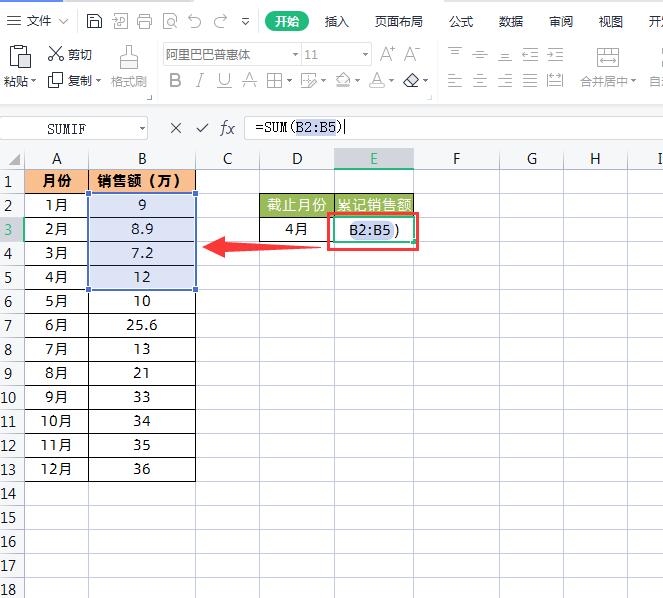Redo the last action
The width and height of the screenshot is (663, 598).
(220, 21)
